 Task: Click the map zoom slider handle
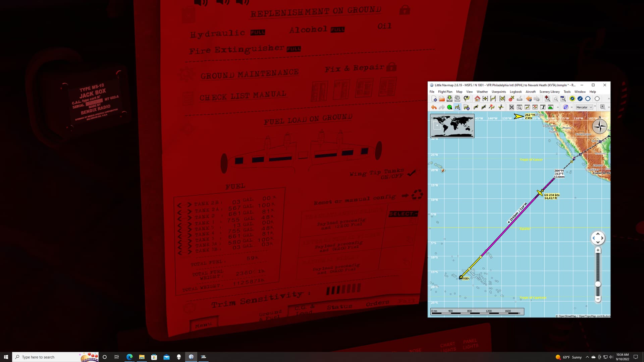pyautogui.click(x=598, y=284)
